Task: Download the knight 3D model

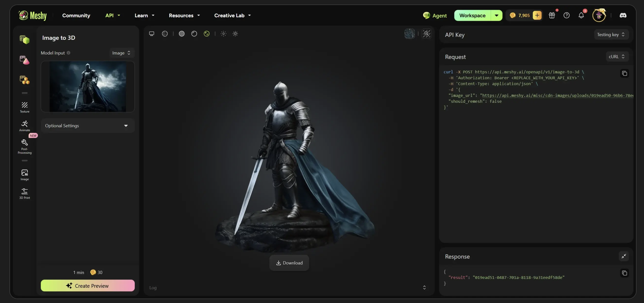Action: coord(289,263)
